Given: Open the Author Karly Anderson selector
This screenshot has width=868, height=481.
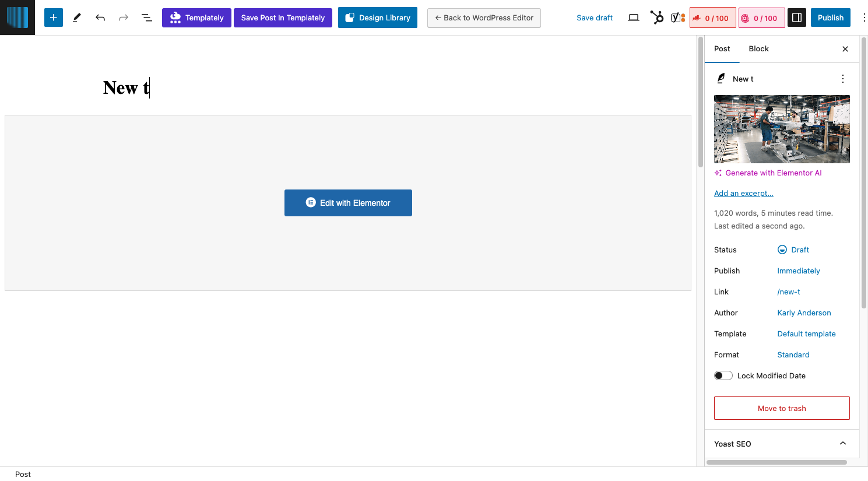Looking at the screenshot, I should [x=804, y=313].
